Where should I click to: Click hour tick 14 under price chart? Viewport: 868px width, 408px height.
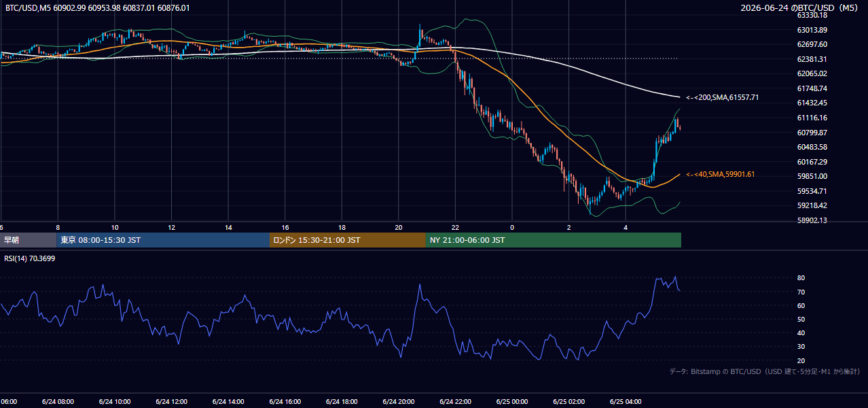point(228,227)
